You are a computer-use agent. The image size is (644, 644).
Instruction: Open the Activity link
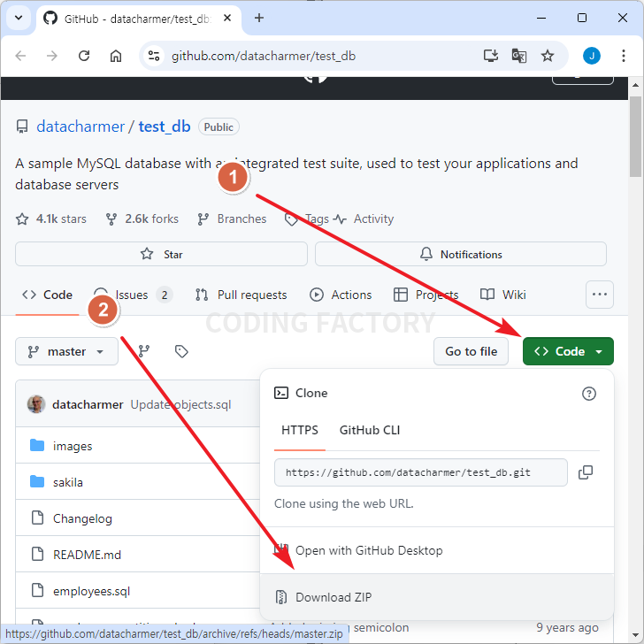click(364, 218)
